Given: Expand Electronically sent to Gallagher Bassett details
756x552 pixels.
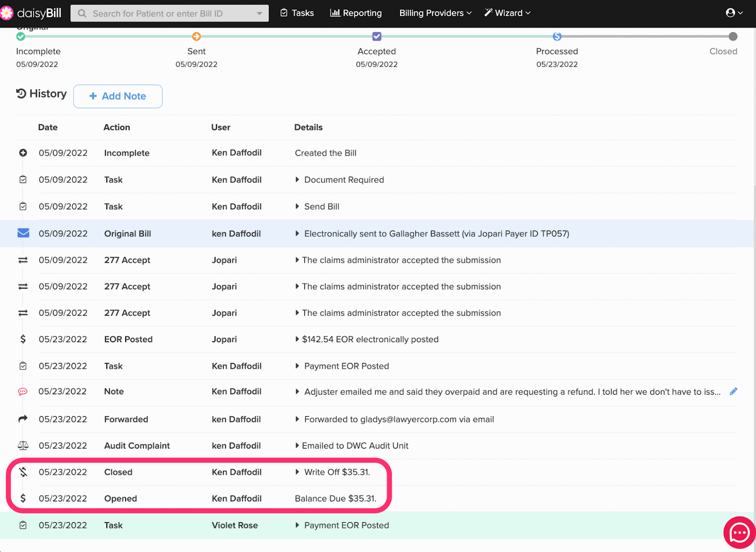Looking at the screenshot, I should [x=297, y=233].
